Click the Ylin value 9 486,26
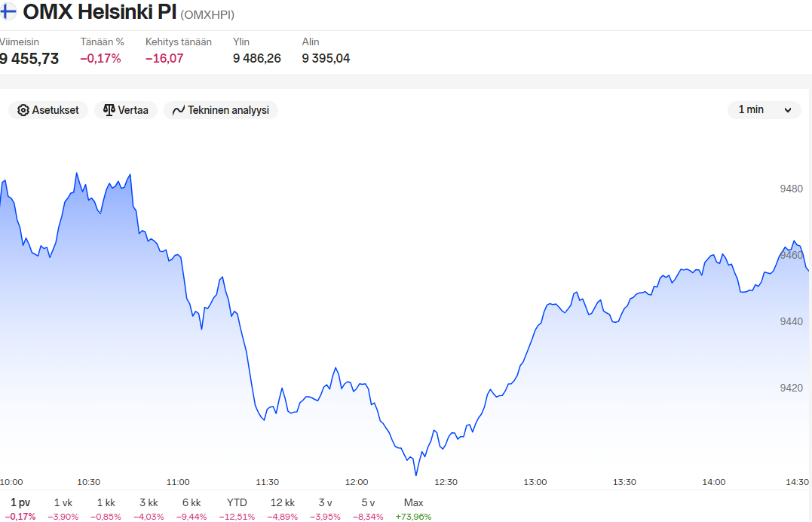 coord(257,58)
